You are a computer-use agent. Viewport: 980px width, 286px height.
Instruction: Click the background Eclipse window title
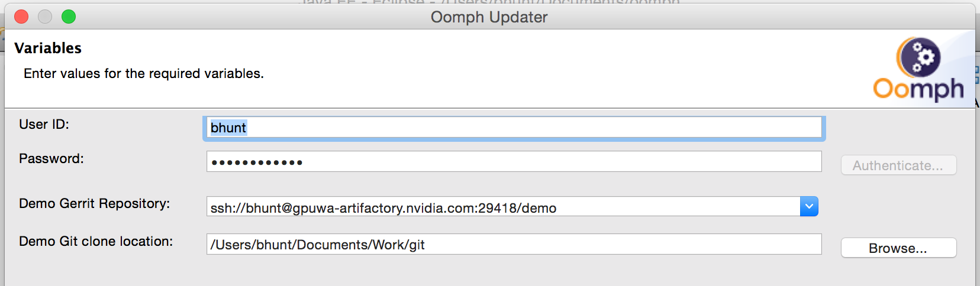tap(491, 2)
